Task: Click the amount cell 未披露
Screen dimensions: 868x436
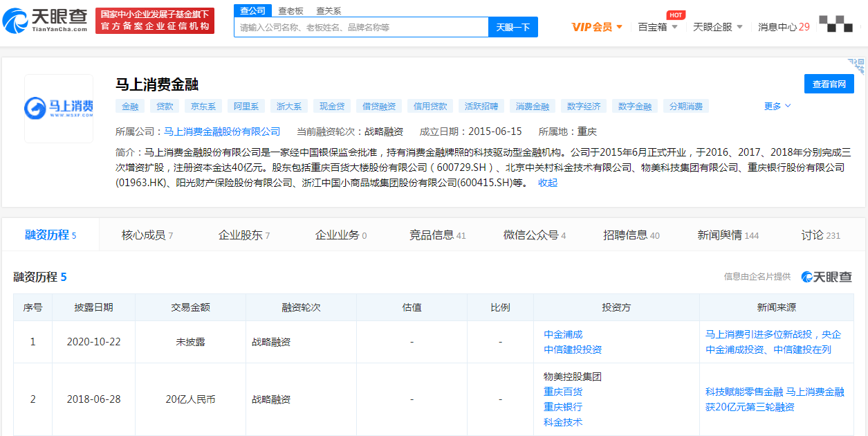Action: point(191,342)
